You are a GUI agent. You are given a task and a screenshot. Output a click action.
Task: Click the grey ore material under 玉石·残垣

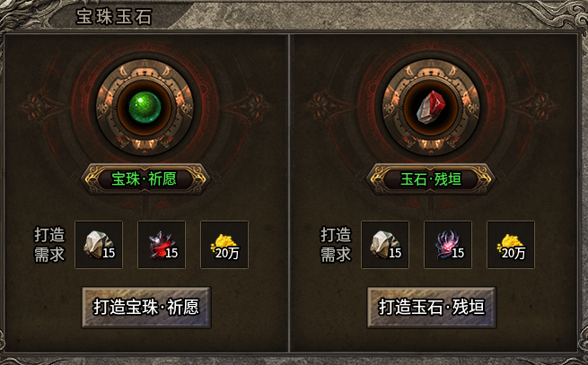coord(385,245)
